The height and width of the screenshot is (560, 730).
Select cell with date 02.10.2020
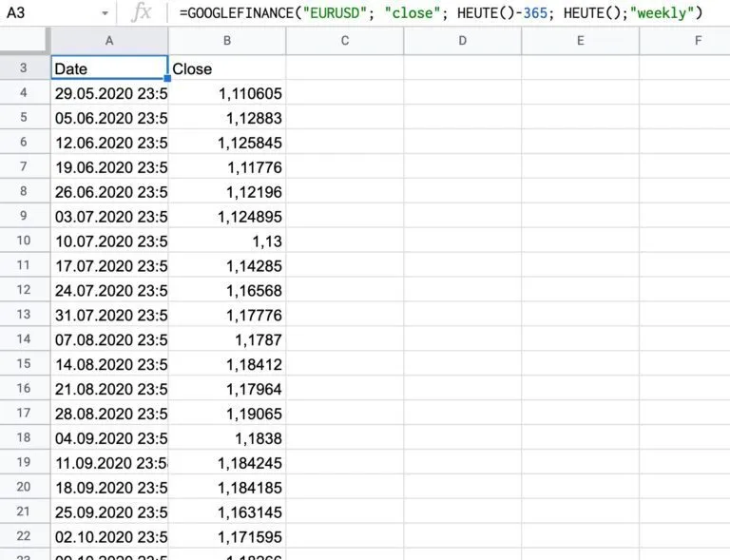click(x=109, y=537)
